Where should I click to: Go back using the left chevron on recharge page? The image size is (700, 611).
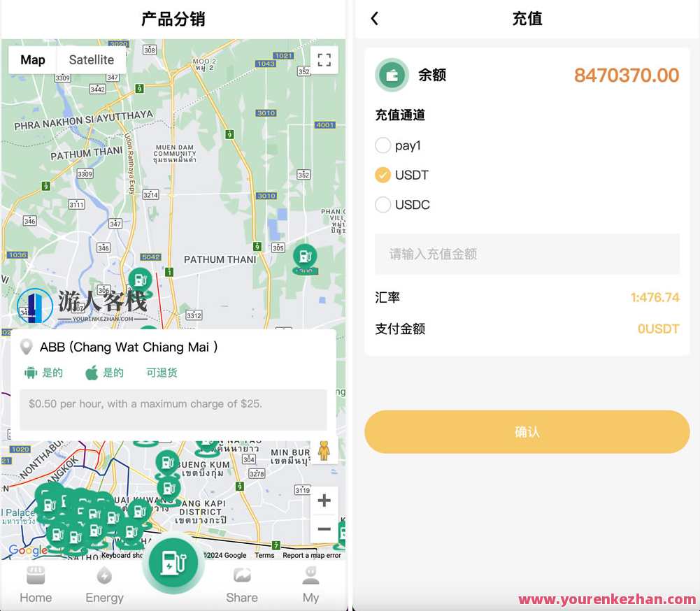[375, 19]
